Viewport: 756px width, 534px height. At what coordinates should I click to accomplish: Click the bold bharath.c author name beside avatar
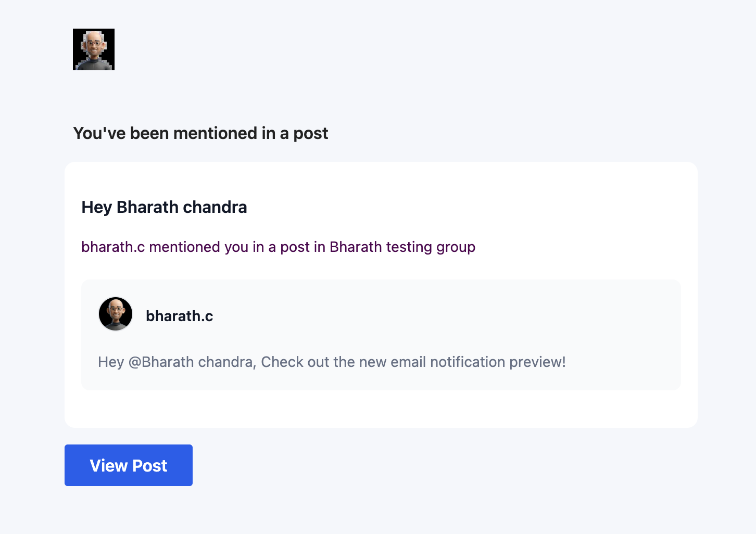click(x=179, y=316)
